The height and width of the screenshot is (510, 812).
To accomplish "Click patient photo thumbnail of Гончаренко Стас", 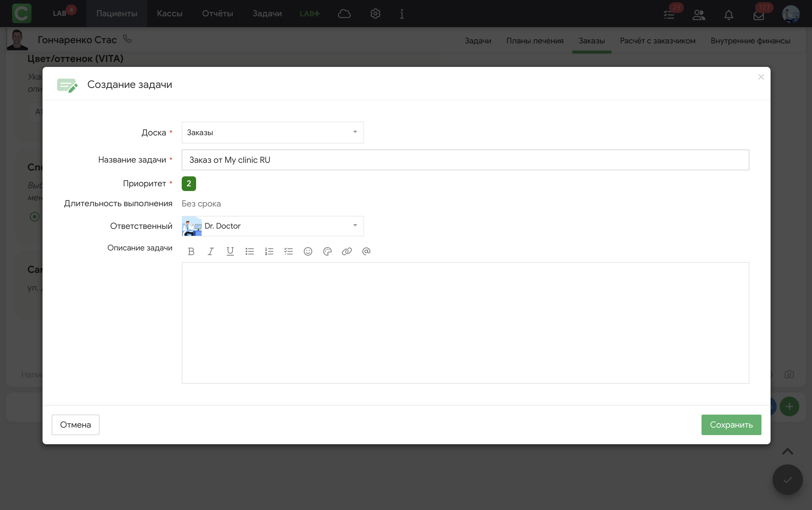I will (x=17, y=40).
